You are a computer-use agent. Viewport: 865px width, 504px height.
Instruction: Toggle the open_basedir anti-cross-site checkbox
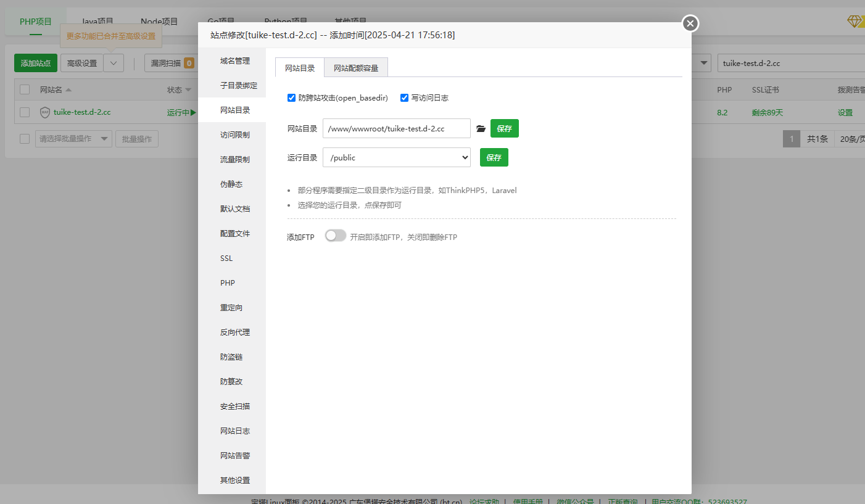coord(292,97)
